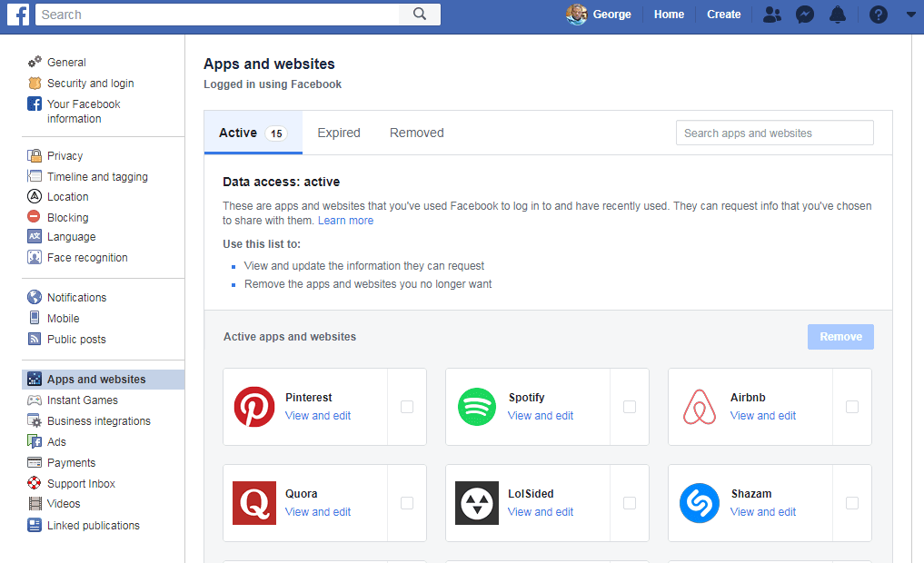Open Language settings
This screenshot has width=924, height=563.
pyautogui.click(x=71, y=237)
